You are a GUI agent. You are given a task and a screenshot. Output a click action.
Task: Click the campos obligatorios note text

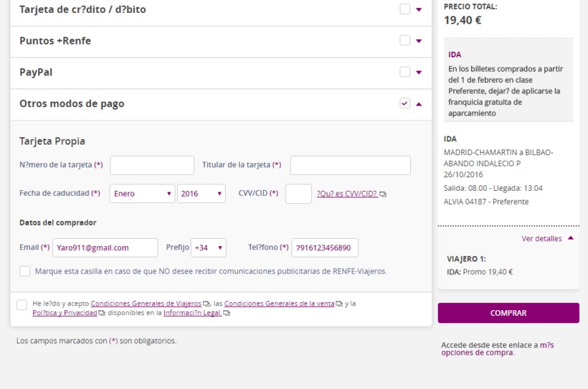tap(96, 341)
